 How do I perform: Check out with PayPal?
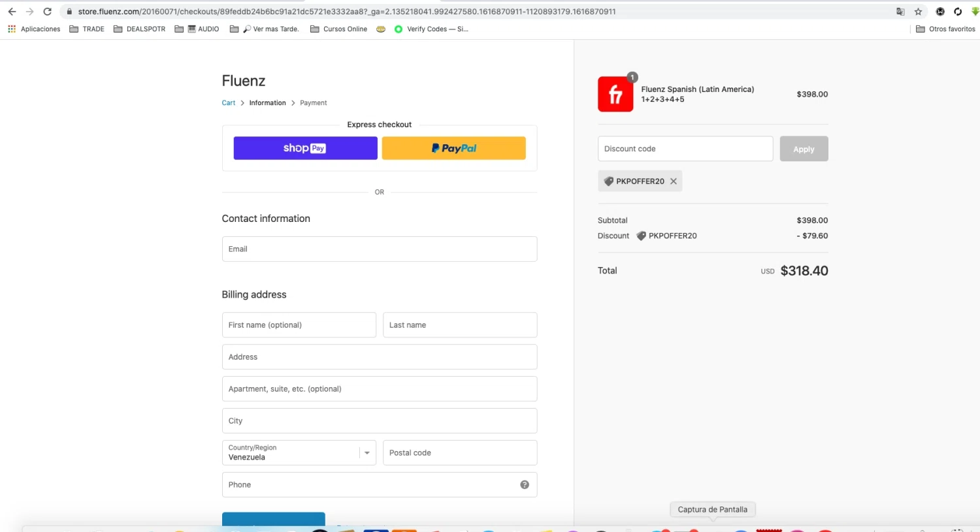coord(453,148)
